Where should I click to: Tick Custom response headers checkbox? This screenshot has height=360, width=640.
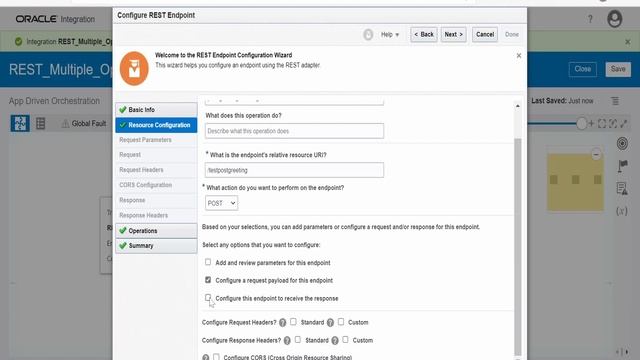point(345,340)
